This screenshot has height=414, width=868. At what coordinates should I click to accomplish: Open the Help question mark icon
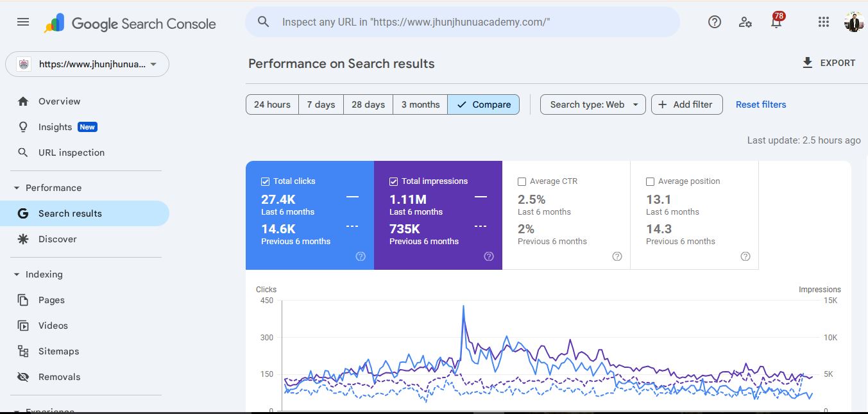[x=715, y=22]
